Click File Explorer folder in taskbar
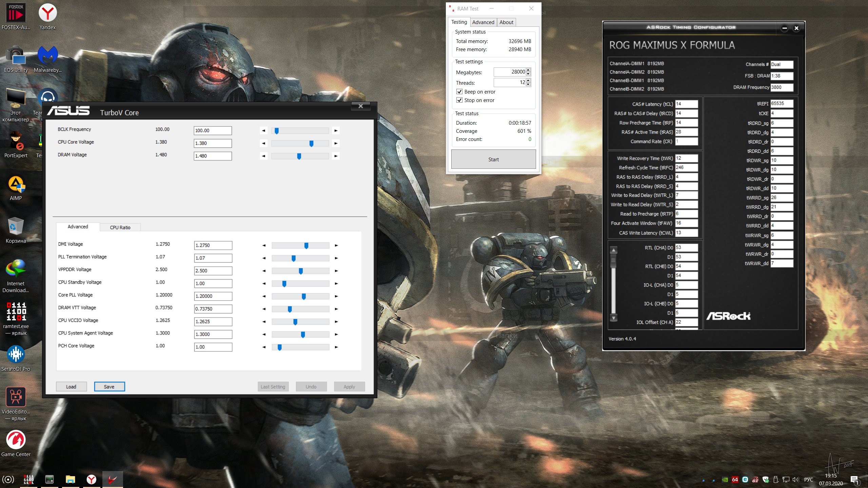The height and width of the screenshot is (488, 868). (x=70, y=479)
